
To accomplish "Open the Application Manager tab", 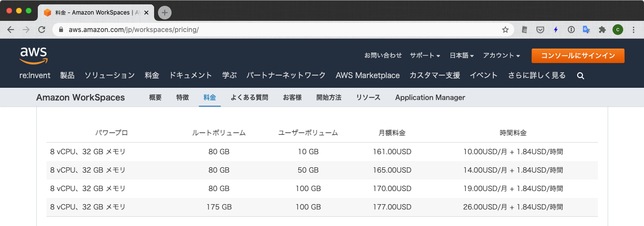I will (x=430, y=97).
